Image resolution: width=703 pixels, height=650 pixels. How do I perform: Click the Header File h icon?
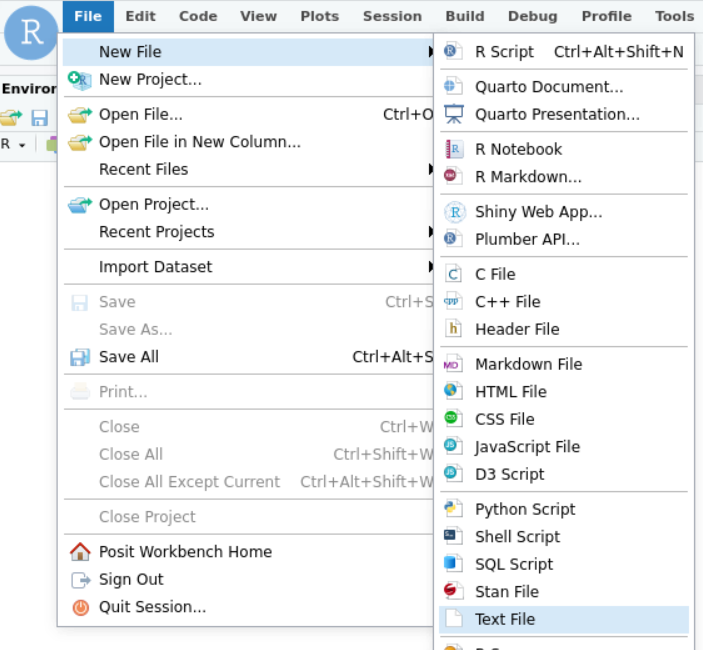pyautogui.click(x=453, y=328)
